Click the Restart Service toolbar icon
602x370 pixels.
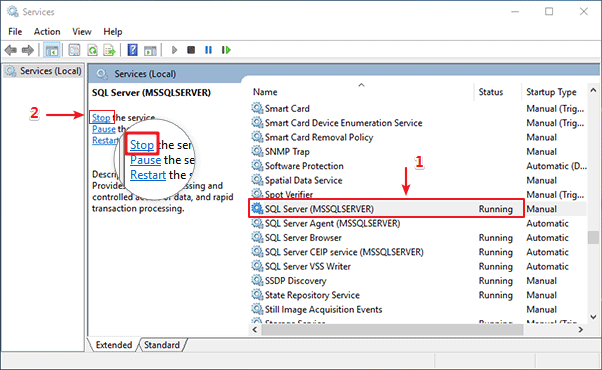pyautogui.click(x=226, y=50)
